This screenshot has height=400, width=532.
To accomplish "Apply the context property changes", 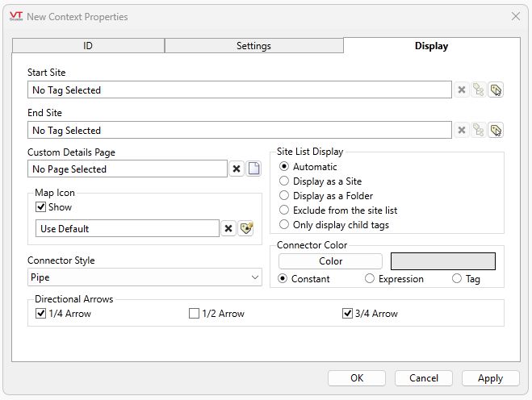I will click(x=490, y=378).
